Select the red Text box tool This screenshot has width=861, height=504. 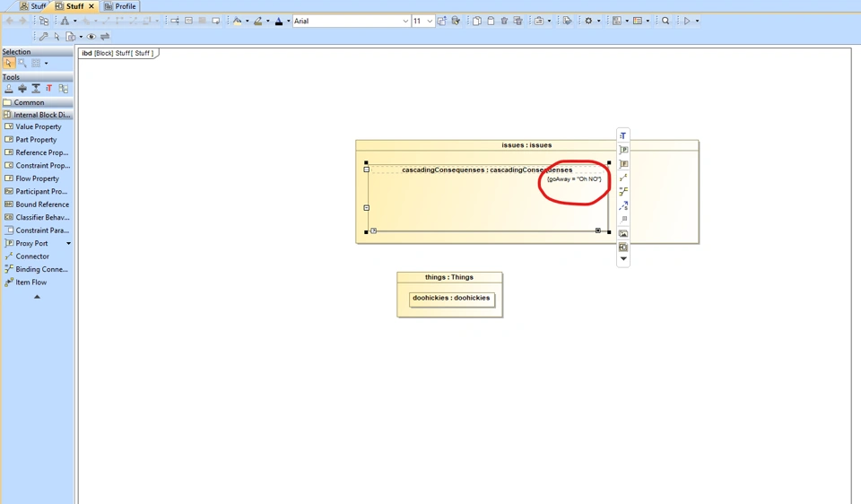tap(48, 89)
